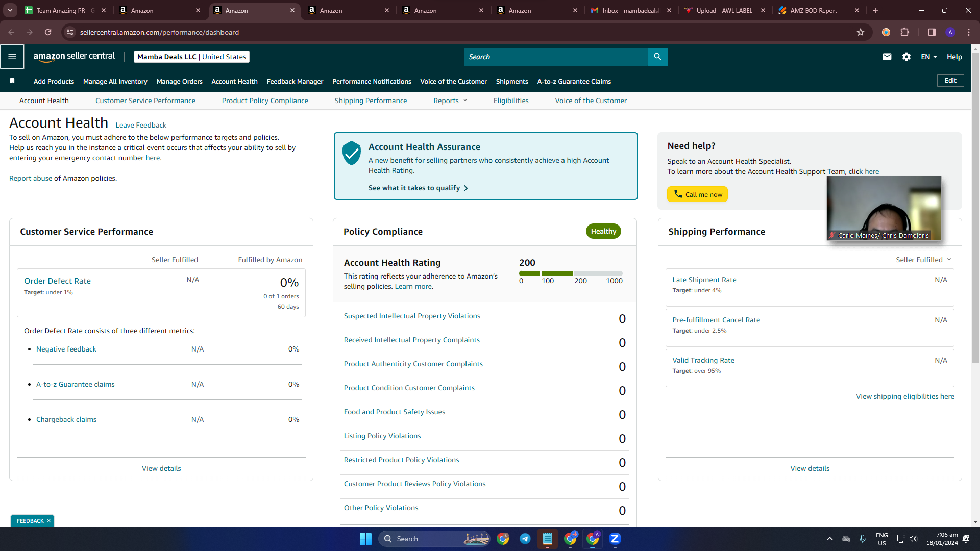This screenshot has height=551, width=980.
Task: Click the Amazon Seller Central logo
Action: [x=74, y=57]
